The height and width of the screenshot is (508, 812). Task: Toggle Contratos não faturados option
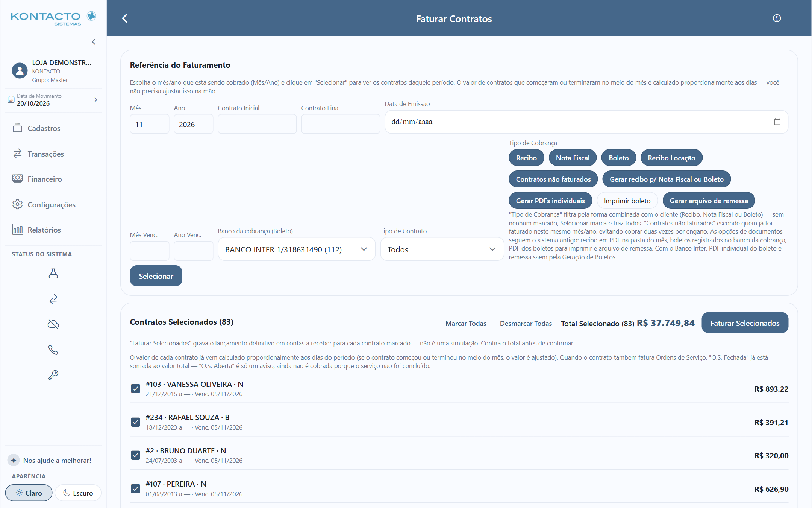(553, 179)
